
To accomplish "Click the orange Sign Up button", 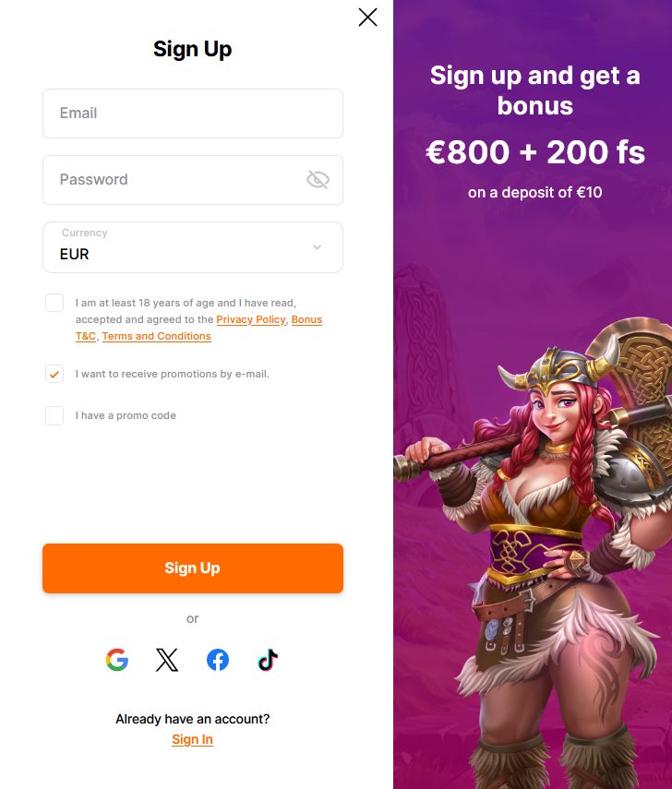I will point(193,568).
